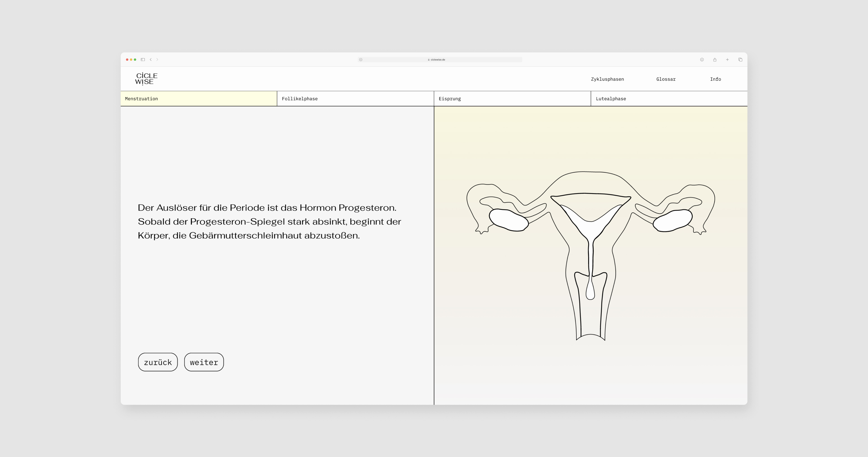Go back with the browser back arrow
This screenshot has width=868, height=457.
tap(151, 60)
